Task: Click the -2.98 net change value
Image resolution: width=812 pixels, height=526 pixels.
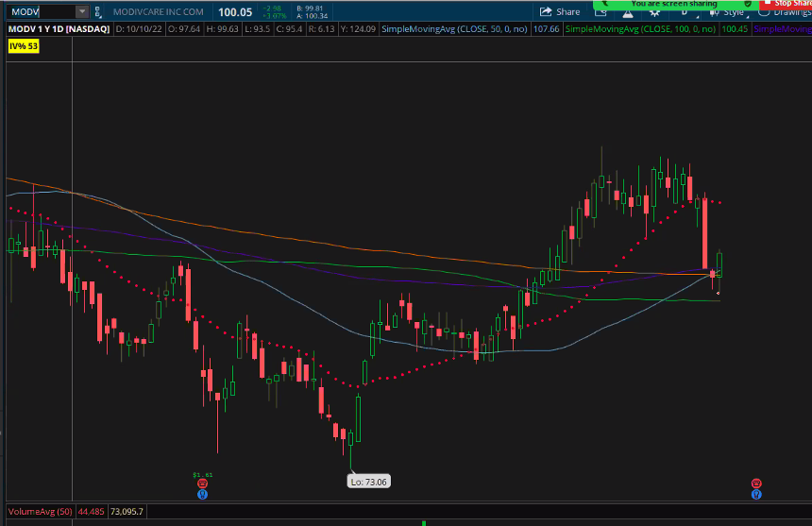Action: (x=272, y=8)
